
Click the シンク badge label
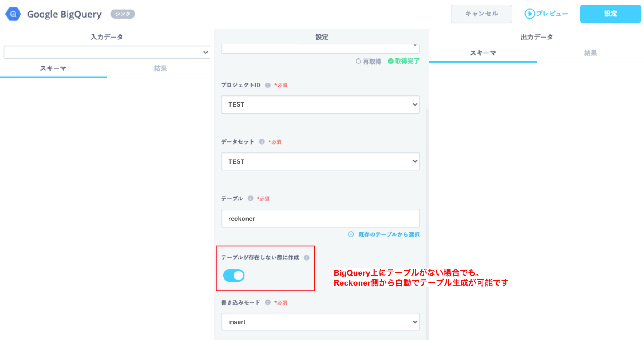123,14
